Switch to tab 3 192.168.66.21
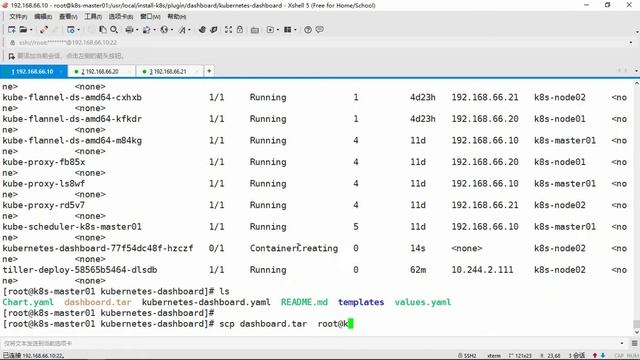Viewport: 640px width, 360px height. [168, 71]
